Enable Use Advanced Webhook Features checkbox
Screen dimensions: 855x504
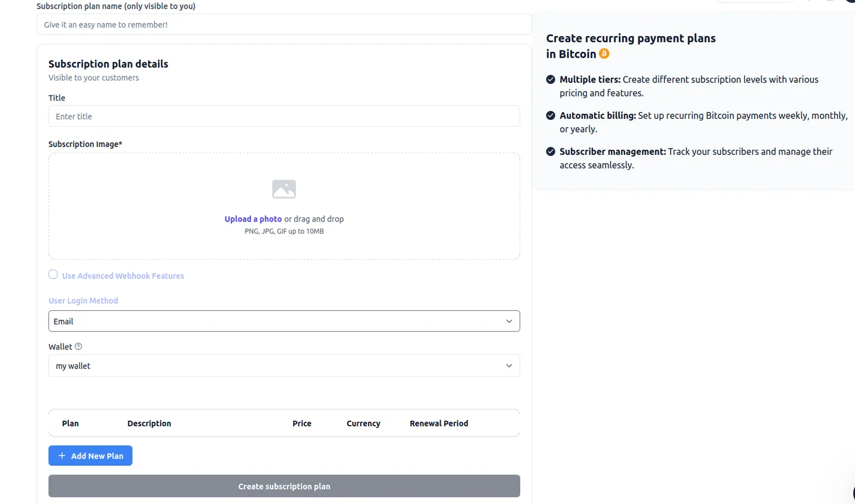(x=53, y=275)
